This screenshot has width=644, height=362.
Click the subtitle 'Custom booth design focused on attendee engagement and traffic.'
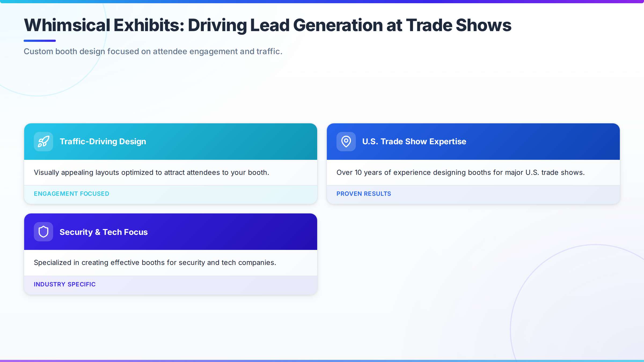153,51
